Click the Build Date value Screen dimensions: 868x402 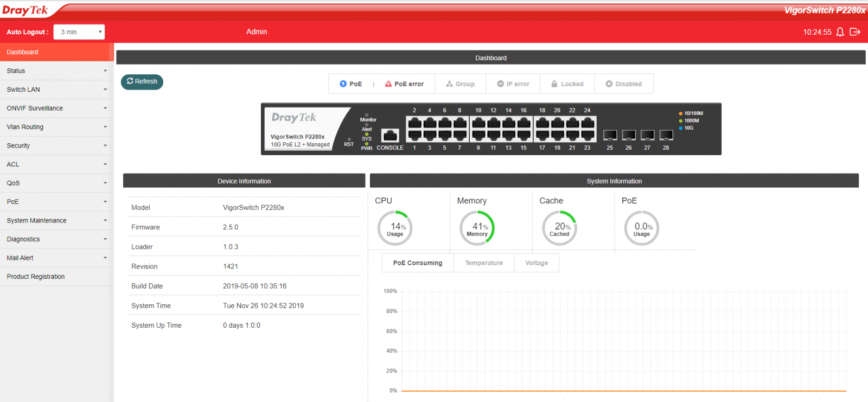254,286
